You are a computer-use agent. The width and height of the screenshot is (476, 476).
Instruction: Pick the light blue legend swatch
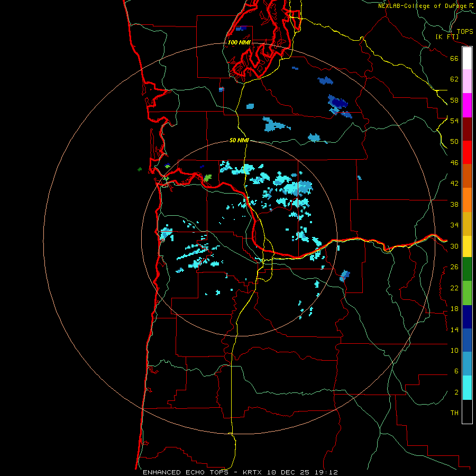pyautogui.click(x=467, y=363)
